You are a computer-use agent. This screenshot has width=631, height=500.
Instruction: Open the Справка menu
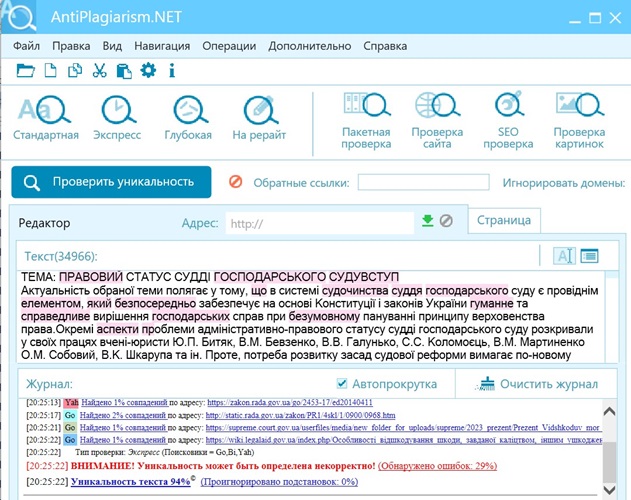(385, 46)
